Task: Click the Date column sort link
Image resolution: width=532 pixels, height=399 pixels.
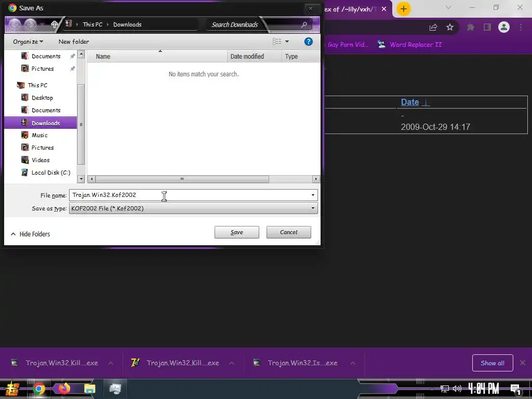Action: [410, 102]
